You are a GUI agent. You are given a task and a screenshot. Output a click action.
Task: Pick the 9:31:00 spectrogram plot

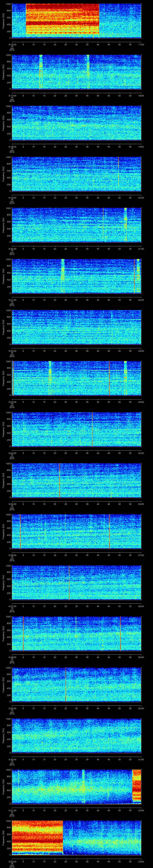(x=76, y=786)
